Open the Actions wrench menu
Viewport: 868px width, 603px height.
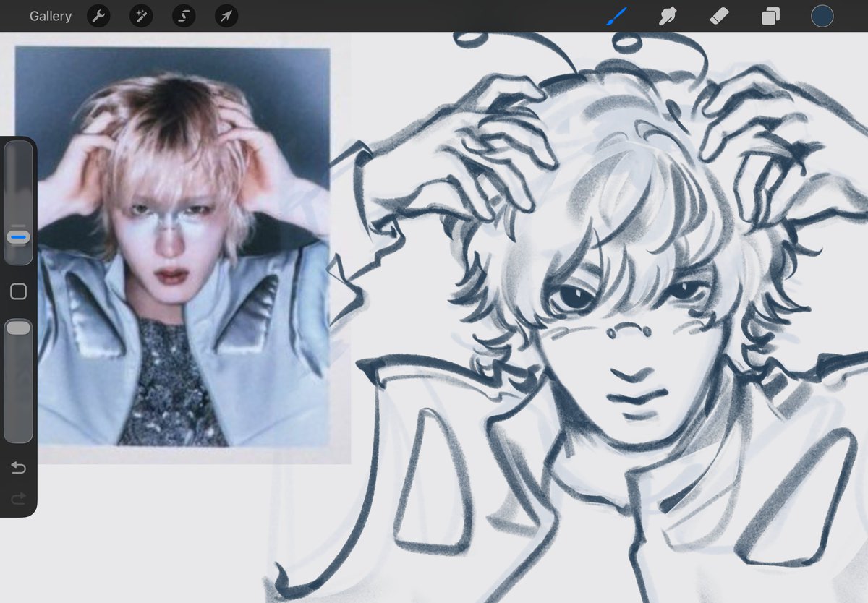click(98, 16)
